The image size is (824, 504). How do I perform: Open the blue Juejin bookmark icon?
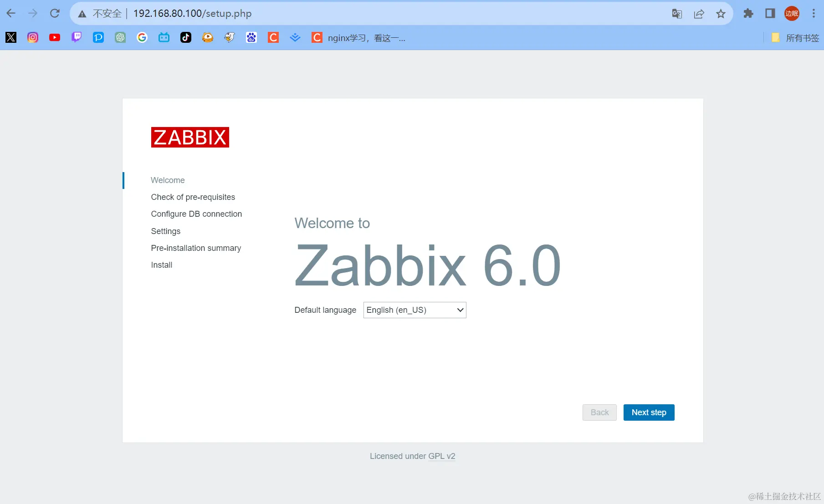[295, 37]
